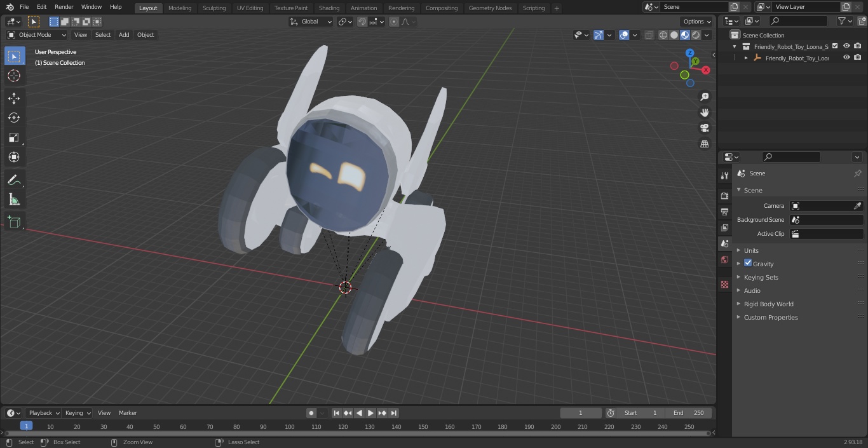Open the World properties tab
This screenshot has width=868, height=448.
(724, 260)
